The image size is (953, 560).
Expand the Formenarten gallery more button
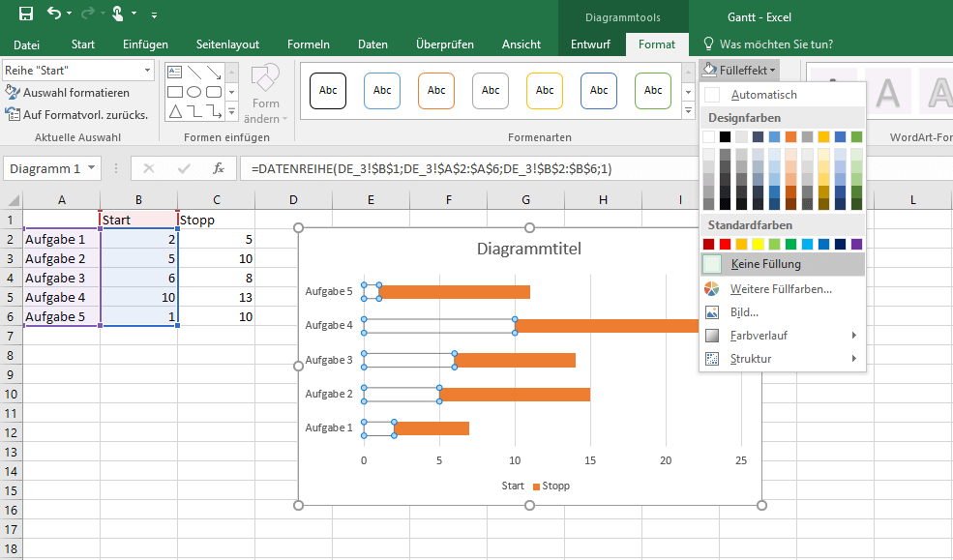[688, 111]
